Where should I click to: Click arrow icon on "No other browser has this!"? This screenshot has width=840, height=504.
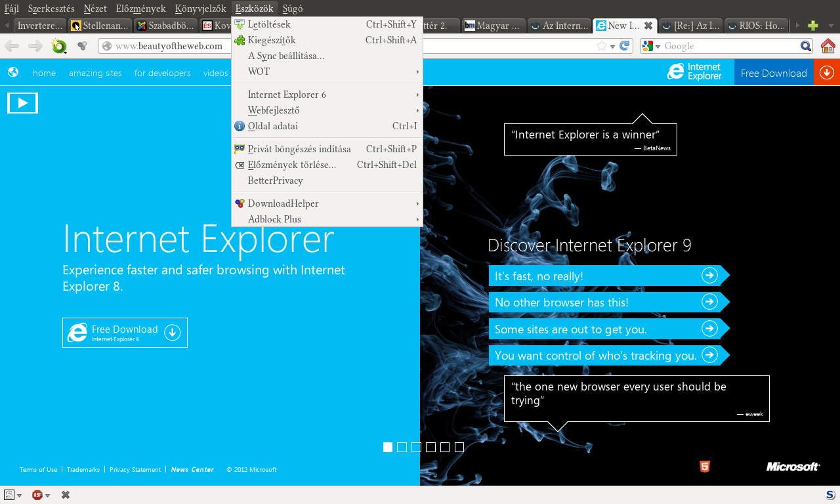pos(709,302)
